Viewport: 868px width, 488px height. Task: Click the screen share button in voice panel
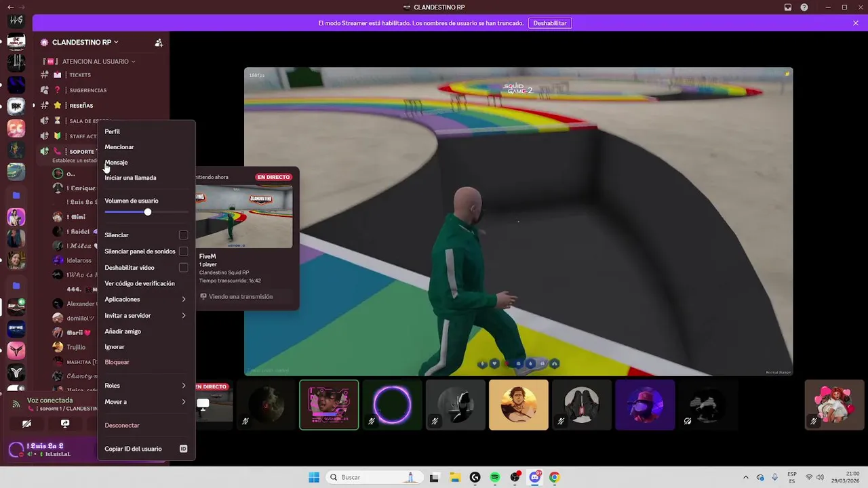65,424
